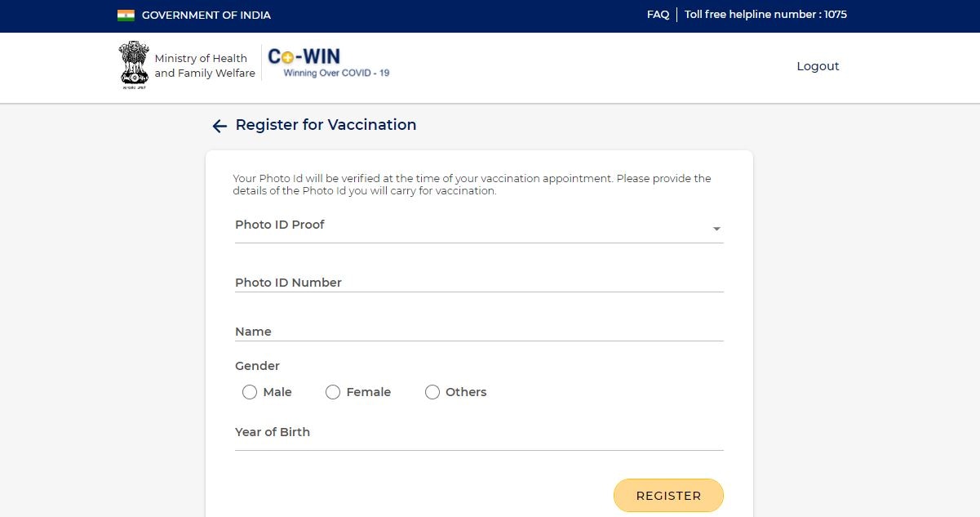Open the FAQ link in top bar
The width and height of the screenshot is (980, 517).
[658, 15]
